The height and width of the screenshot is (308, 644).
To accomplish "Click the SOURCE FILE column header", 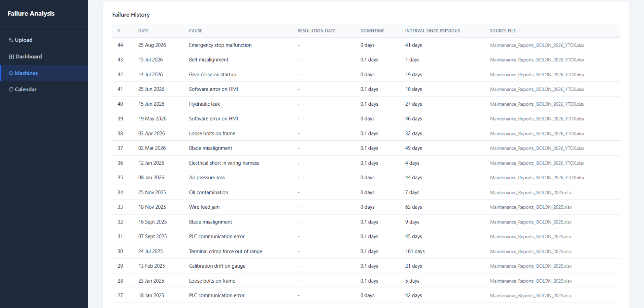I will click(503, 31).
